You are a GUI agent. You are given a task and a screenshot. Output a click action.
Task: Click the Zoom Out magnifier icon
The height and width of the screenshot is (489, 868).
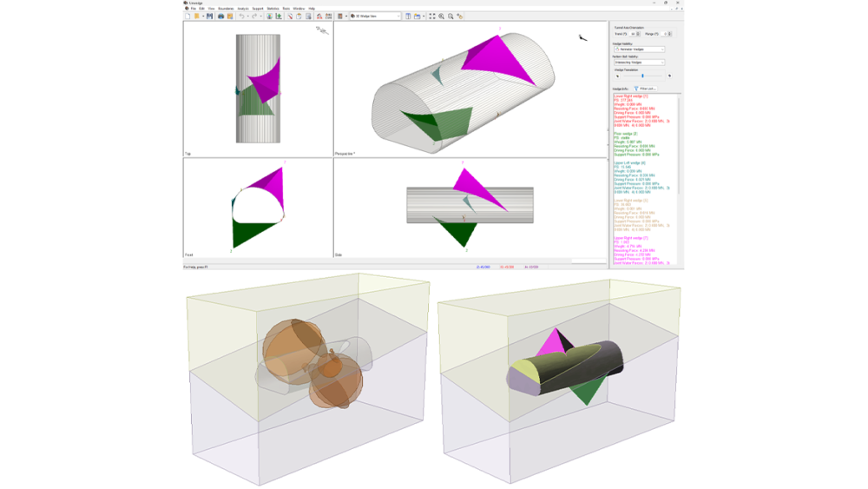(x=450, y=16)
